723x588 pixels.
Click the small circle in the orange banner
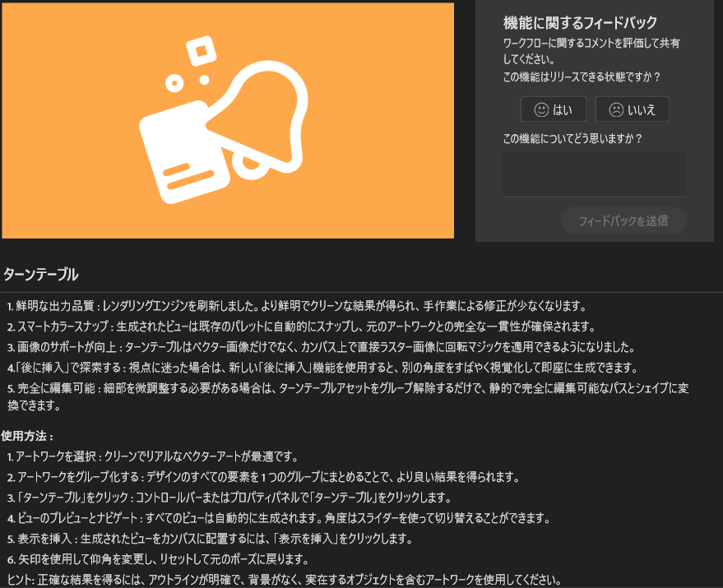(174, 83)
